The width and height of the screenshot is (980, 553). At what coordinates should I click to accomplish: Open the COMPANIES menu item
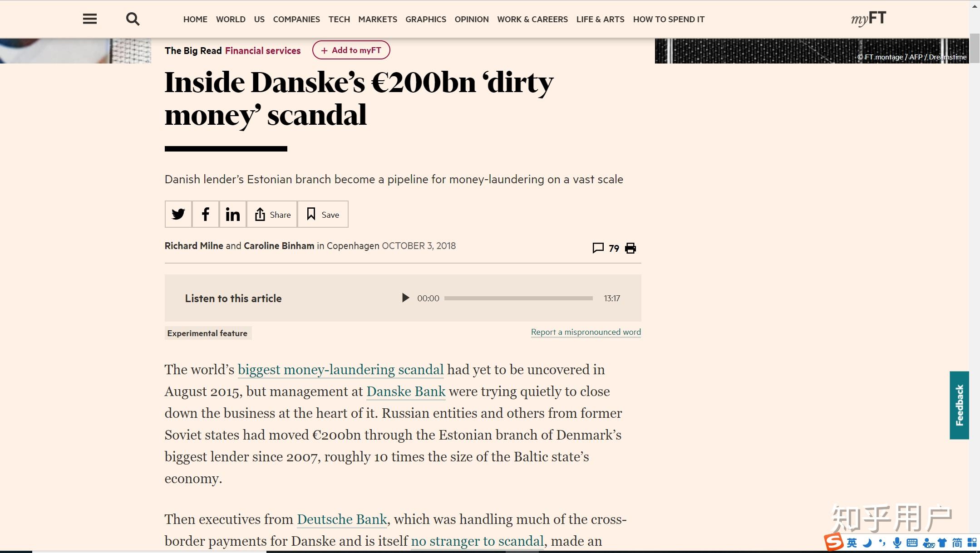pyautogui.click(x=296, y=20)
